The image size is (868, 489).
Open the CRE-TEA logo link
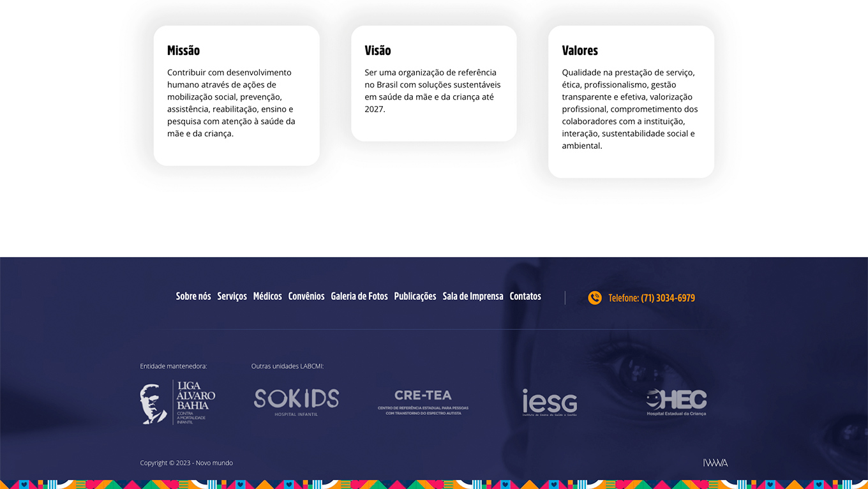coord(423,403)
